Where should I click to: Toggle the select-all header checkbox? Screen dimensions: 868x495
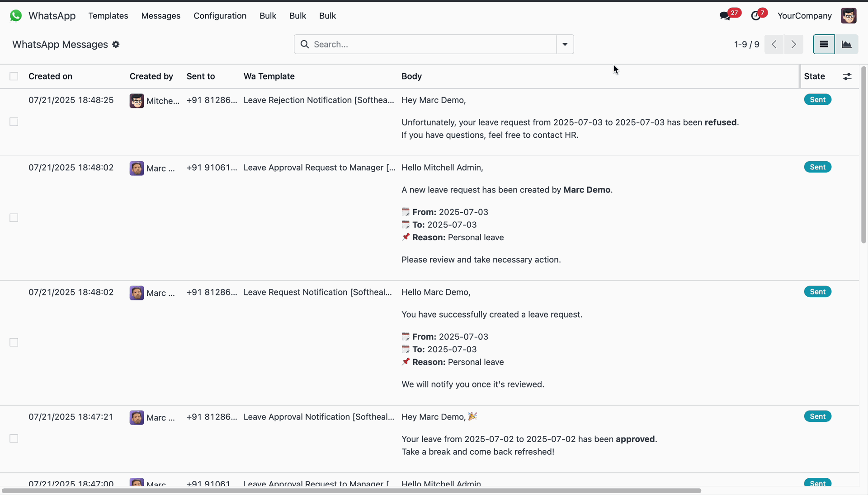pos(14,76)
